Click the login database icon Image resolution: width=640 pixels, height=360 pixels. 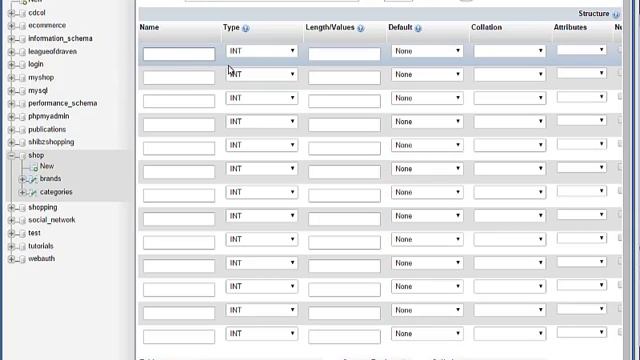(23, 65)
